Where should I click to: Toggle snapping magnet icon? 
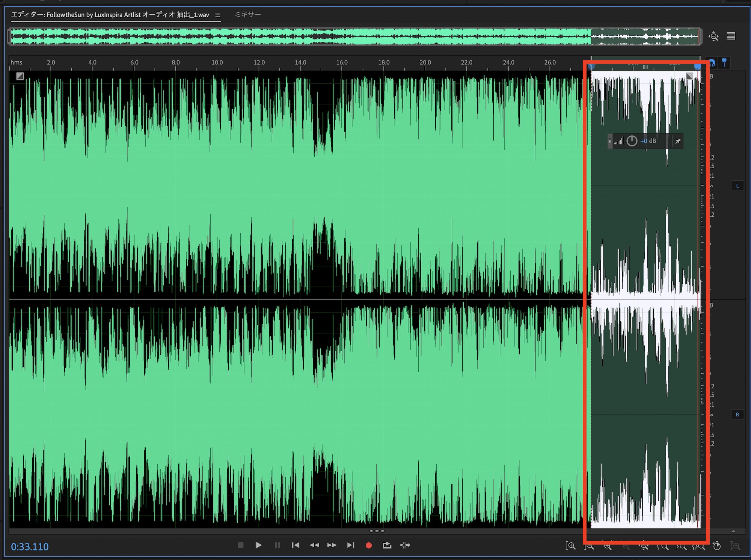[x=712, y=63]
